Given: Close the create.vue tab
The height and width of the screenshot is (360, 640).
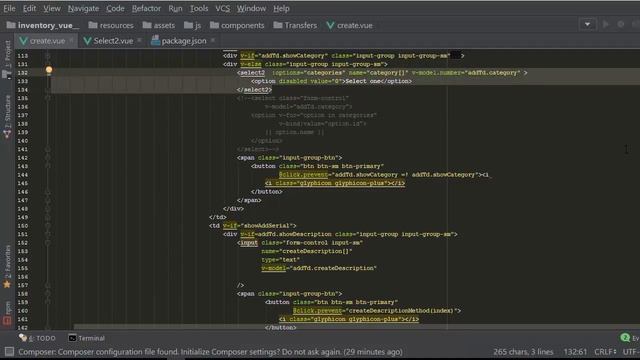Looking at the screenshot, I should pos(71,40).
